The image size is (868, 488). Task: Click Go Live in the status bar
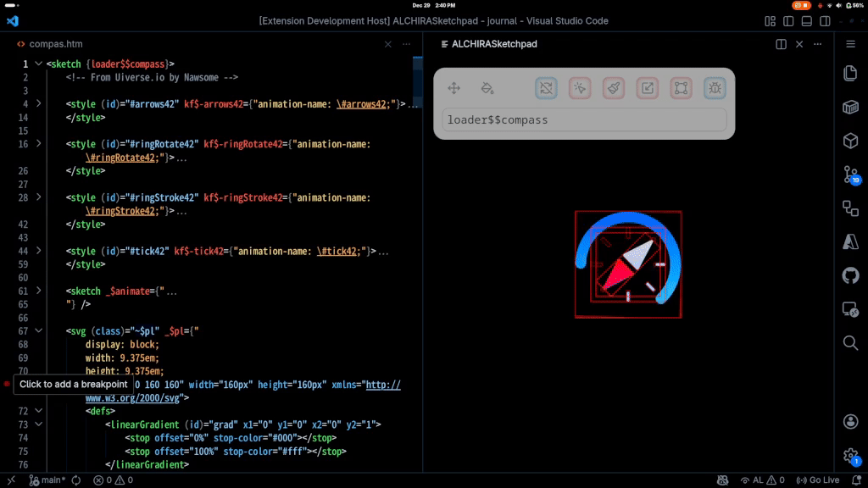tap(817, 480)
